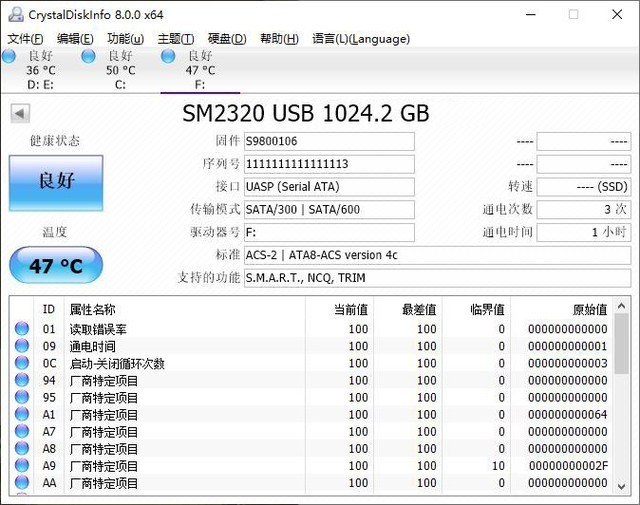Viewport: 640px width, 505px height.
Task: Select the 通电时间 attribute row in the table
Action: tap(312, 346)
